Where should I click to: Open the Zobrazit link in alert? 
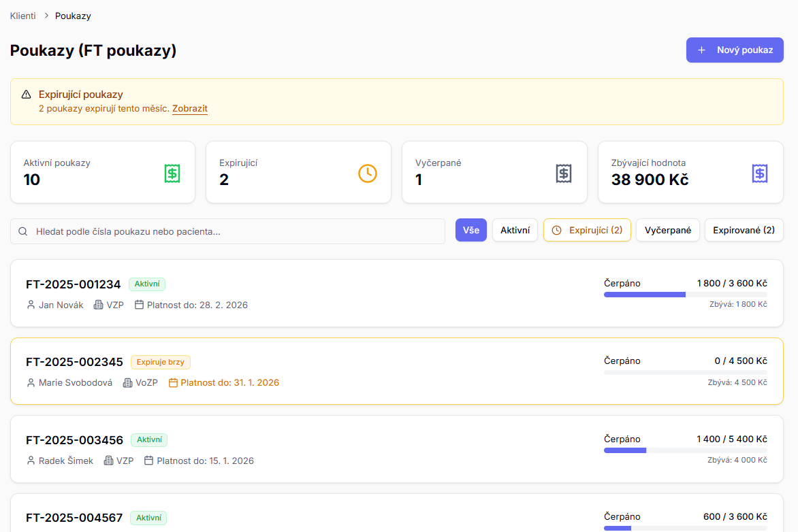point(189,108)
